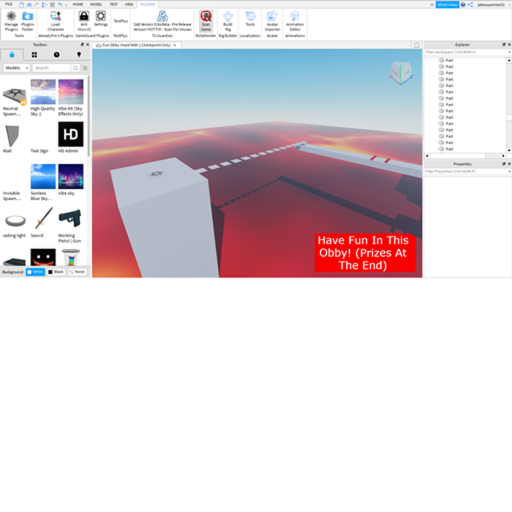The height and width of the screenshot is (512, 512).
Task: Click the Explorer horizontal scroll right arrow
Action: pyautogui.click(x=503, y=156)
